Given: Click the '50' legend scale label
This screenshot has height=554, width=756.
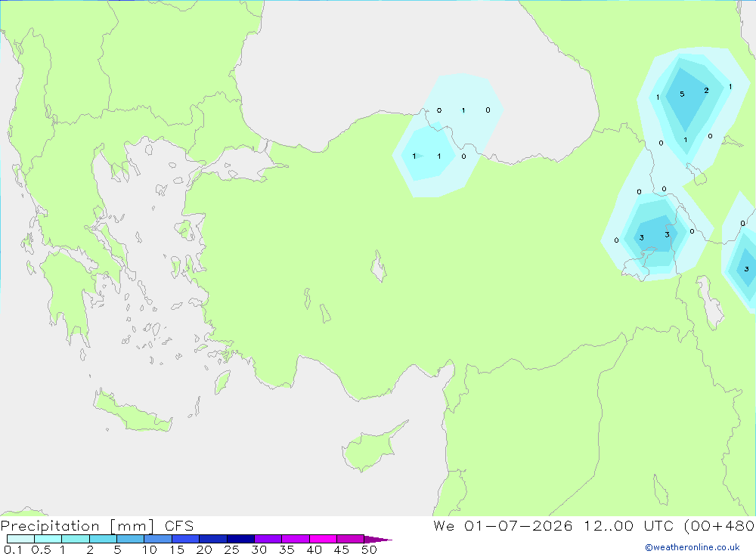Looking at the screenshot, I should 369,549.
